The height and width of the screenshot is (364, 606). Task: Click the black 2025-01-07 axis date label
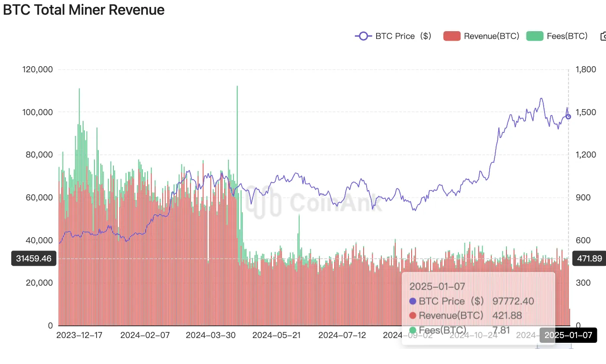click(568, 335)
